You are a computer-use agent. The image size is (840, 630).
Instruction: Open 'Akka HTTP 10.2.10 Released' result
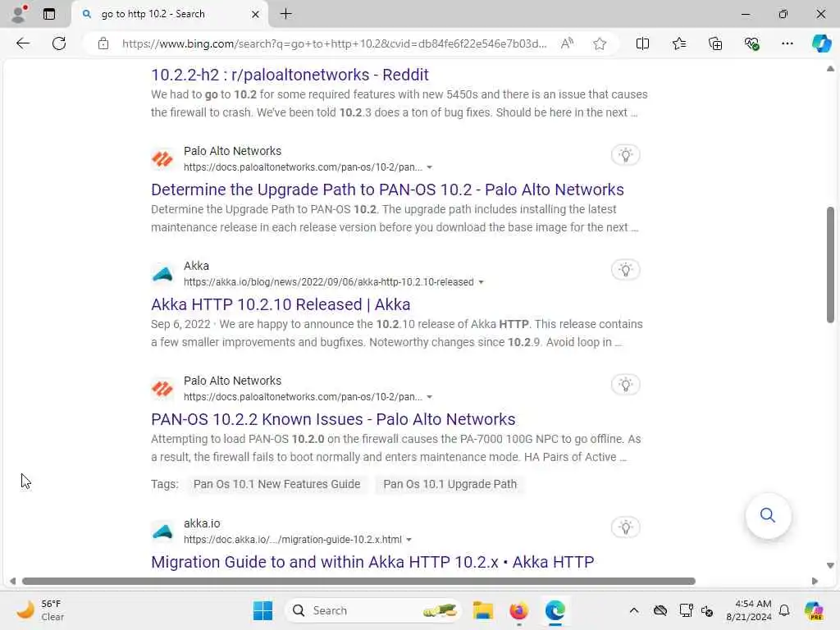pos(281,304)
